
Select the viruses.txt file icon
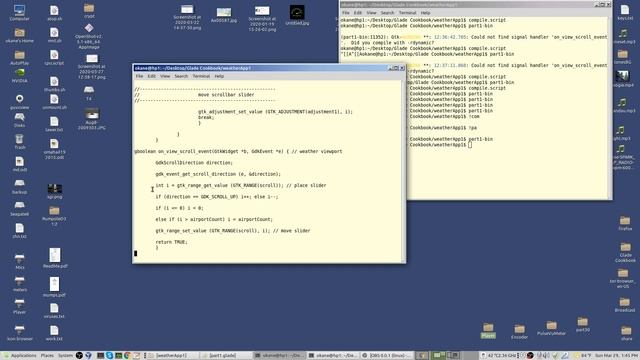[54, 311]
